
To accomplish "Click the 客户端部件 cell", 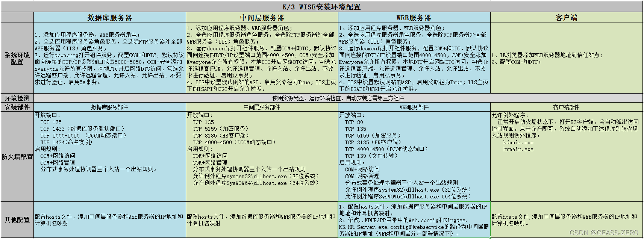I will (x=566, y=107).
